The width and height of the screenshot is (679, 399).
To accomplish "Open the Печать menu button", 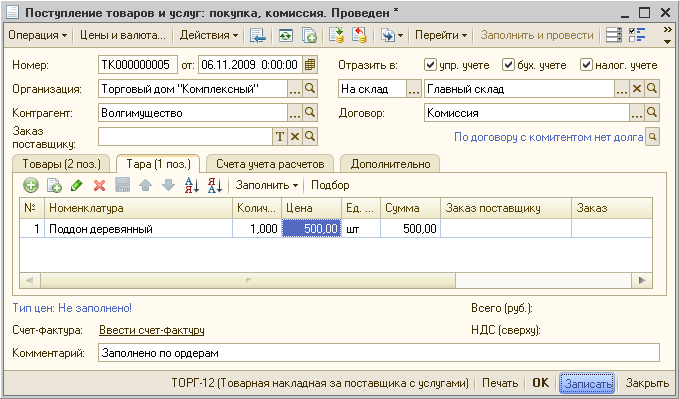I will tap(500, 383).
